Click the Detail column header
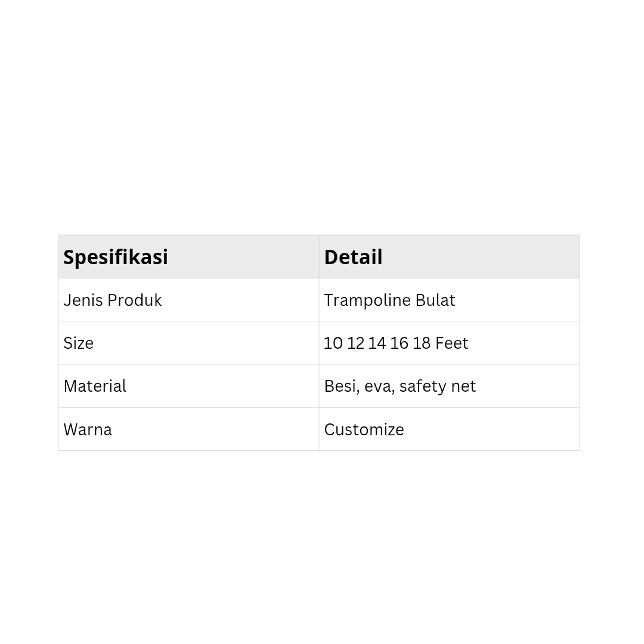This screenshot has height=644, width=644. [x=353, y=257]
